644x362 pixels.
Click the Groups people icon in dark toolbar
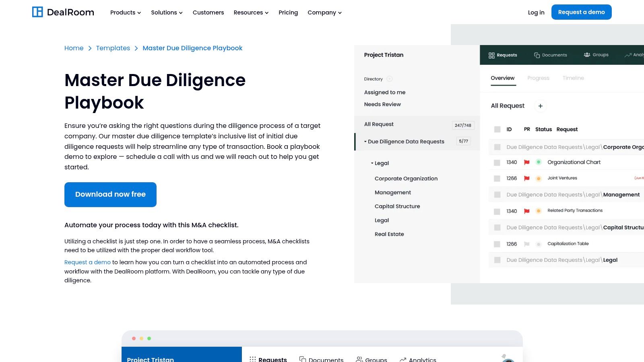point(587,55)
